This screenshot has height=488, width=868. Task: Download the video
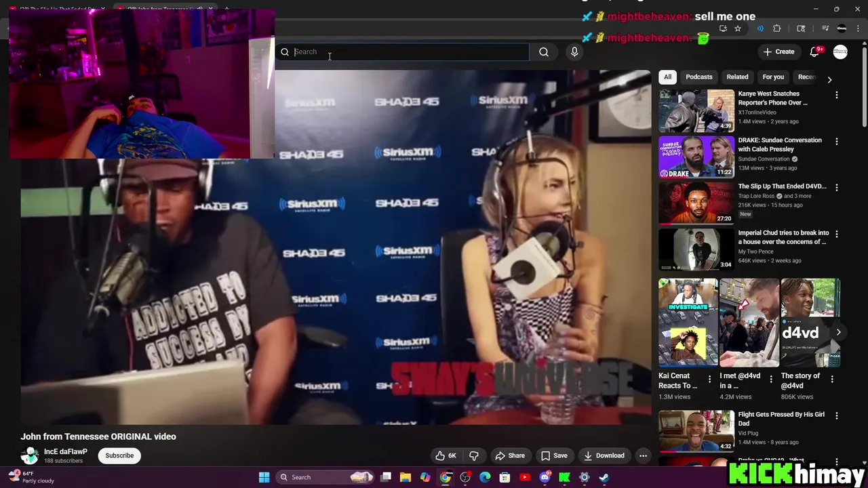pos(604,455)
